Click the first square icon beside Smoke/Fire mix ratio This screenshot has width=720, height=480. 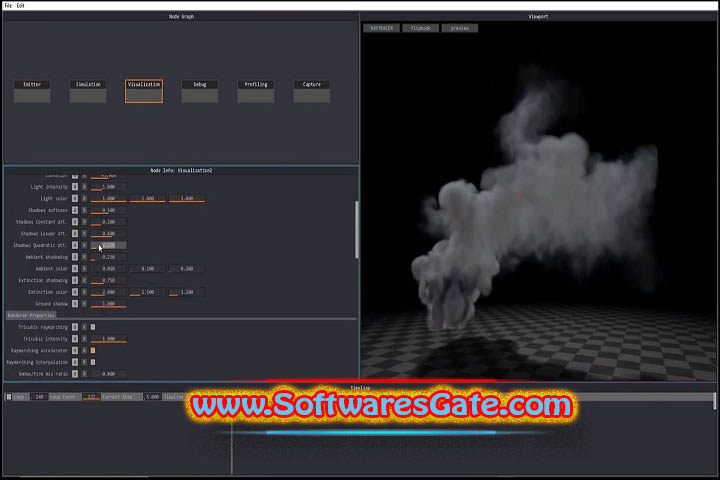[75, 374]
